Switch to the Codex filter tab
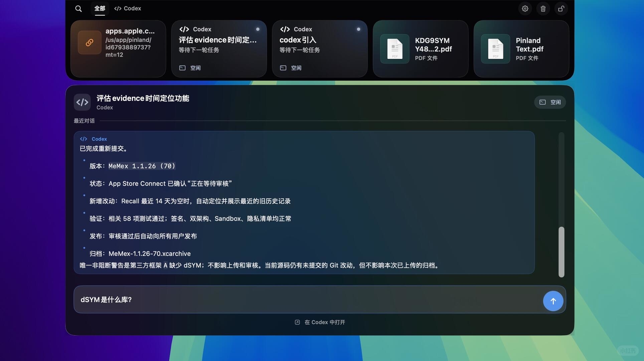The height and width of the screenshot is (361, 644). click(128, 9)
